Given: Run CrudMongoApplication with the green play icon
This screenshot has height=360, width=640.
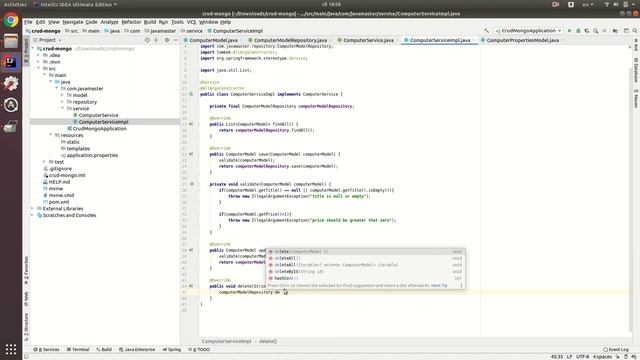Looking at the screenshot, I should tap(569, 31).
